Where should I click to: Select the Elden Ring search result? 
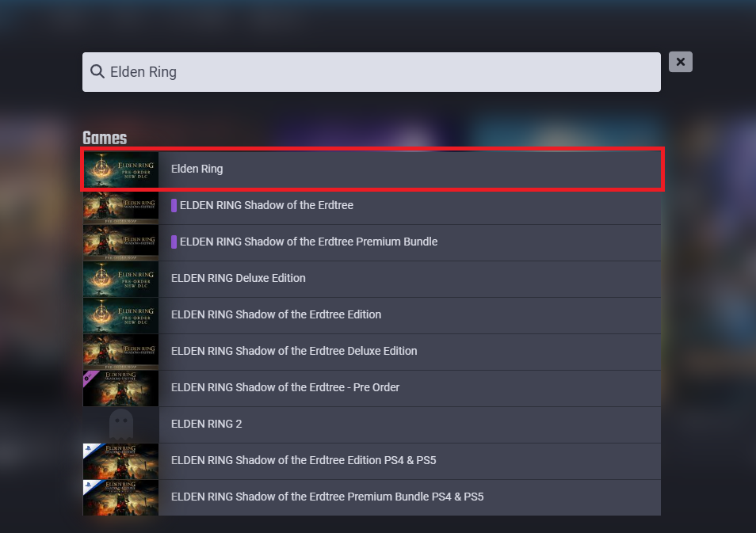point(372,169)
